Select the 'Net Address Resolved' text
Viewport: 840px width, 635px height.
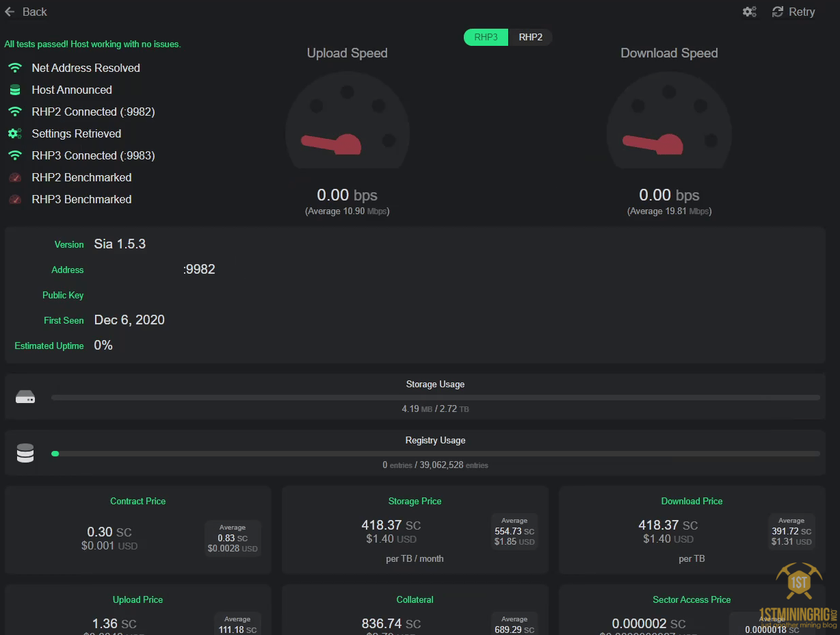[86, 68]
